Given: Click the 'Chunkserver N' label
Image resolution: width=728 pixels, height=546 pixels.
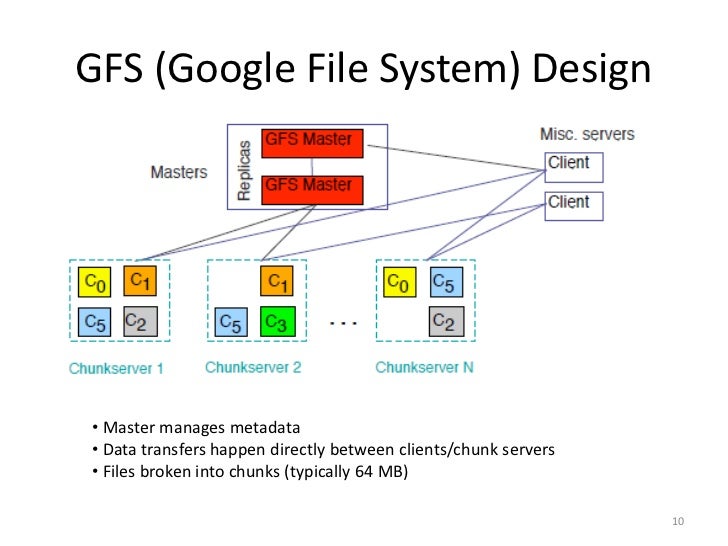Looking at the screenshot, I should pyautogui.click(x=424, y=367).
